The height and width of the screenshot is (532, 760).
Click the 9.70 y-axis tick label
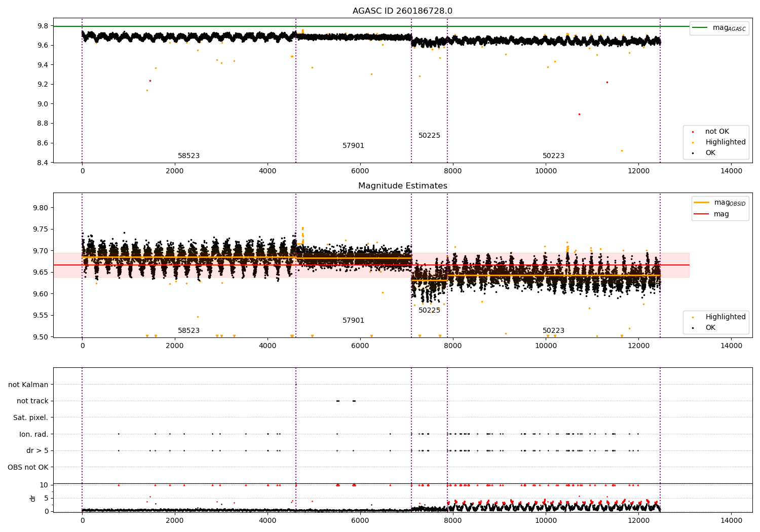tap(41, 251)
